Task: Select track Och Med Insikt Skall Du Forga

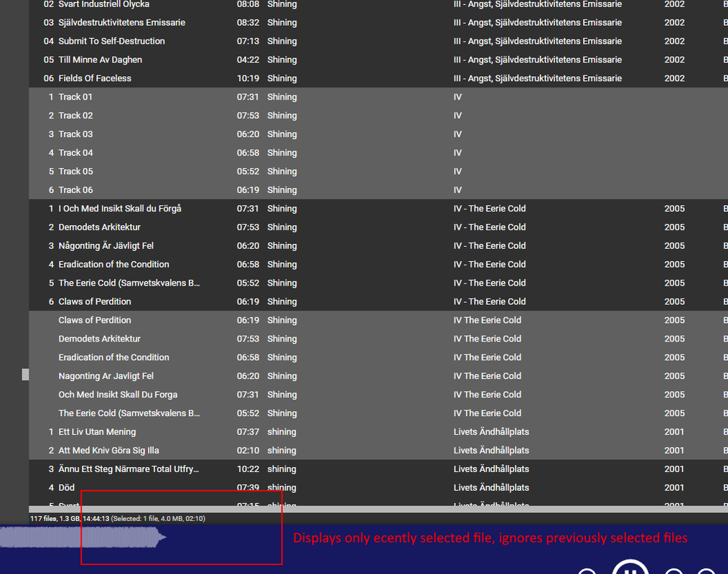Action: 378,395
